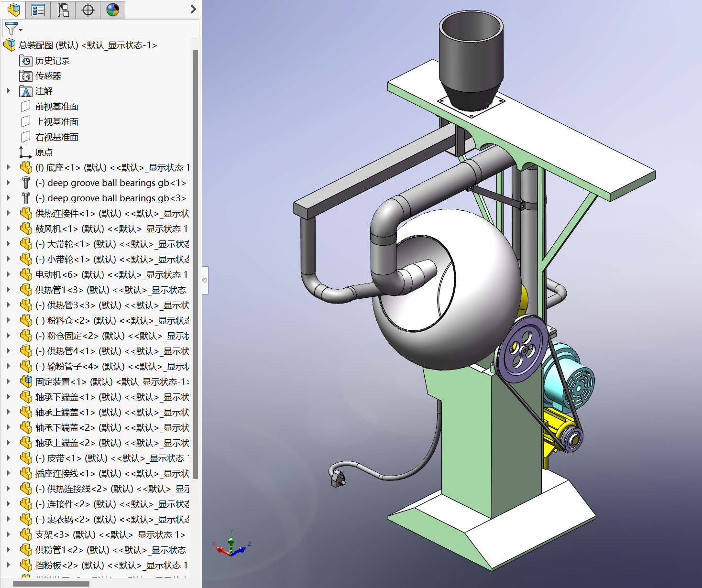Open the FeatureManager design tree tab
The width and height of the screenshot is (702, 588).
pyautogui.click(x=13, y=10)
